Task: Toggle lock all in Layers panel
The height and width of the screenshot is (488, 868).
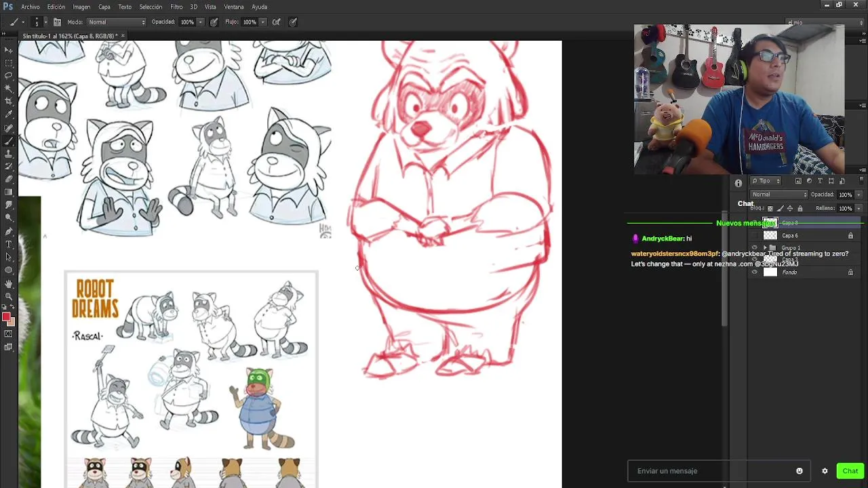Action: [x=800, y=209]
